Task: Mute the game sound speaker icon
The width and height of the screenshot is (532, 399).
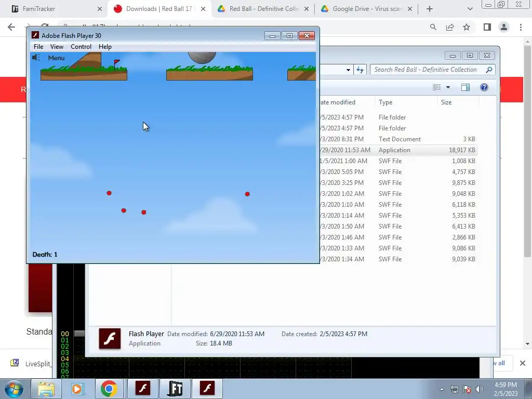Action: (x=36, y=58)
